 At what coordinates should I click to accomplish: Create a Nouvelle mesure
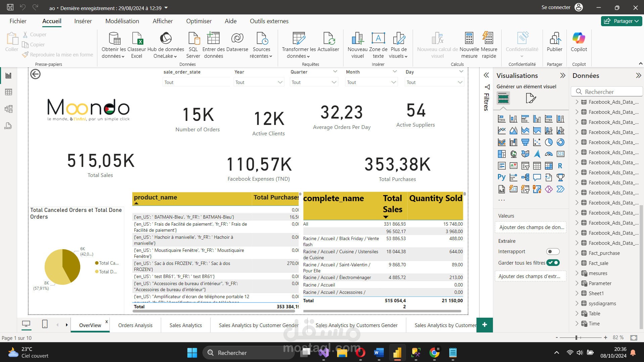click(469, 45)
